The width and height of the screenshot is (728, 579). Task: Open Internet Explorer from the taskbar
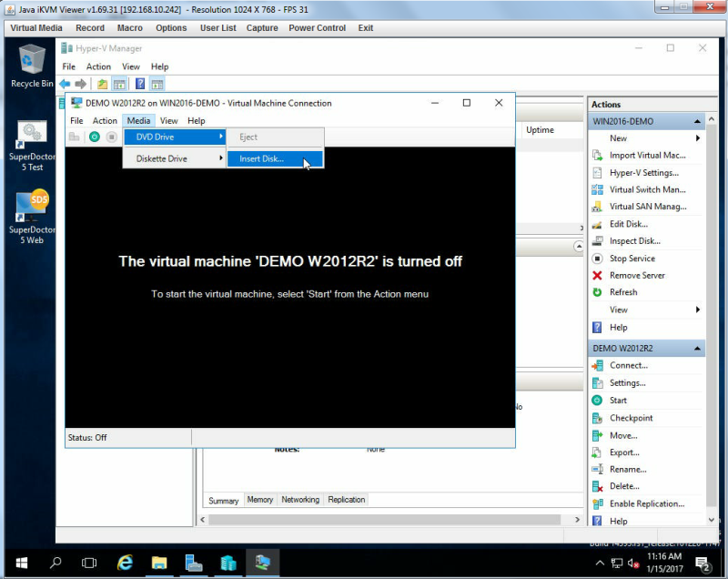point(125,563)
